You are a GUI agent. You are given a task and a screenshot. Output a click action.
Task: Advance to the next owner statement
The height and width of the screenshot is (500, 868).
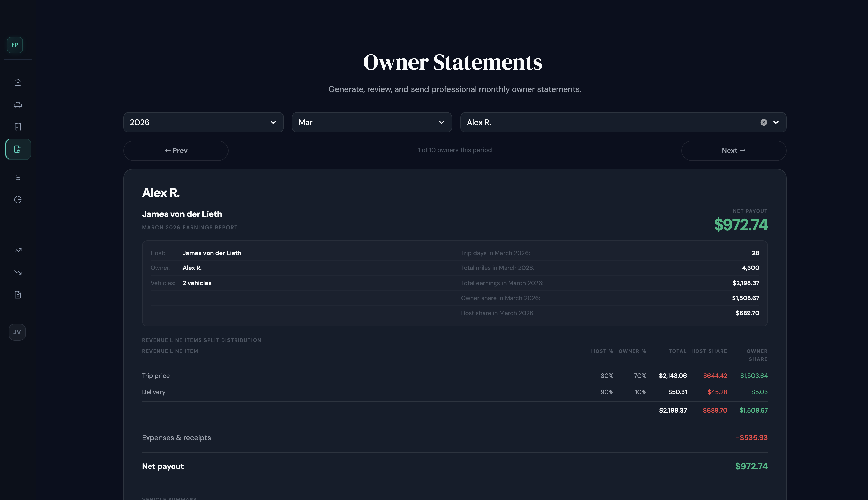coord(734,150)
